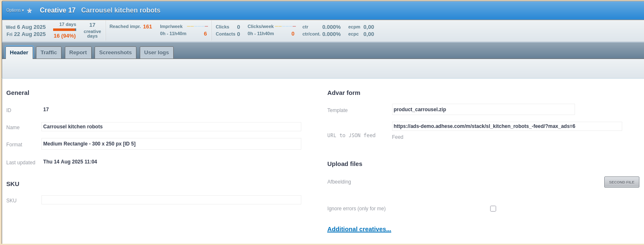Screen dimensions: 644x245
Task: Click the Clicks/week sparkline chart
Action: tap(285, 26)
